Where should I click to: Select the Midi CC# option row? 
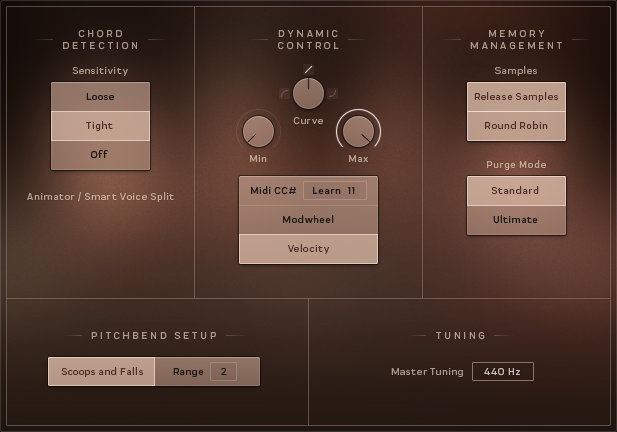click(x=270, y=191)
